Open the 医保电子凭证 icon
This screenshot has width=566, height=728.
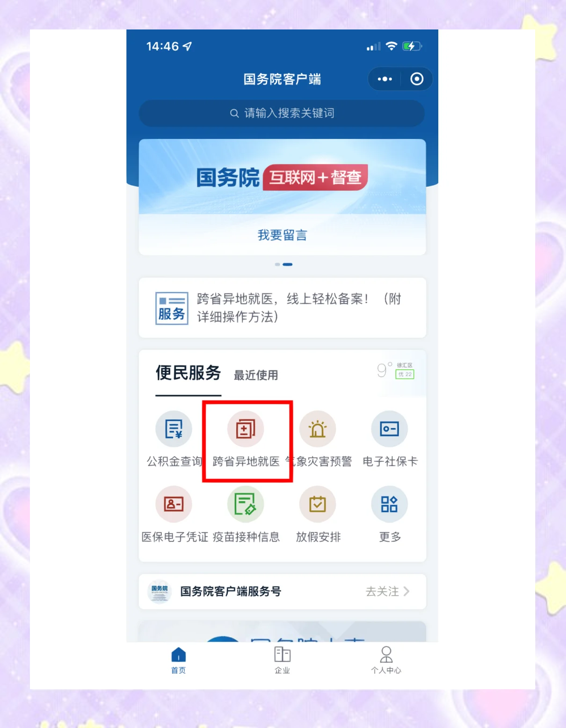click(174, 504)
